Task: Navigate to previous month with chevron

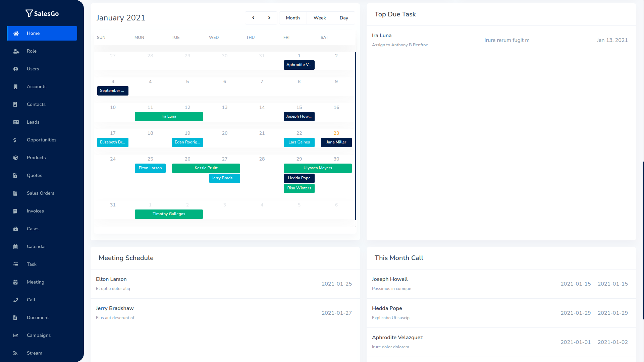Action: pyautogui.click(x=253, y=18)
